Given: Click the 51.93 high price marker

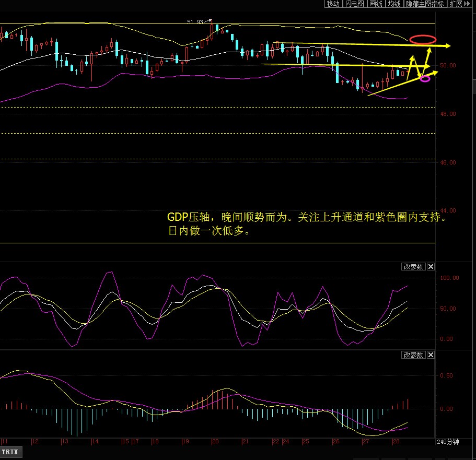Looking at the screenshot, I should [x=195, y=22].
